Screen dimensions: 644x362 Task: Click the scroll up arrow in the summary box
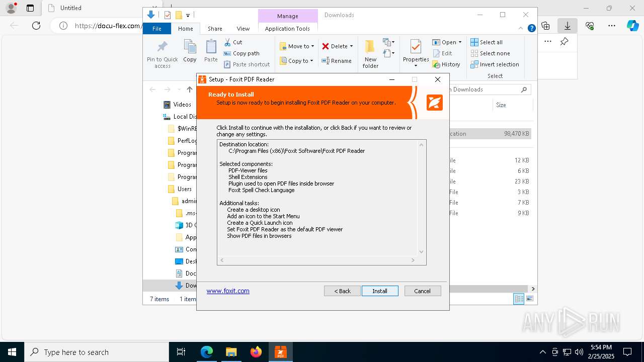pyautogui.click(x=422, y=145)
